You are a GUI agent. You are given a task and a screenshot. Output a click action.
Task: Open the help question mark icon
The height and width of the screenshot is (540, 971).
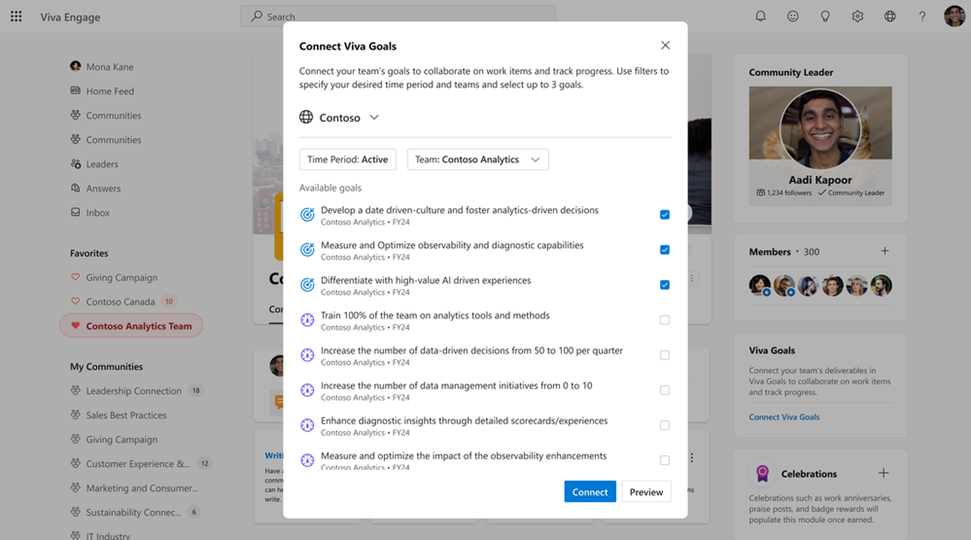pos(922,17)
